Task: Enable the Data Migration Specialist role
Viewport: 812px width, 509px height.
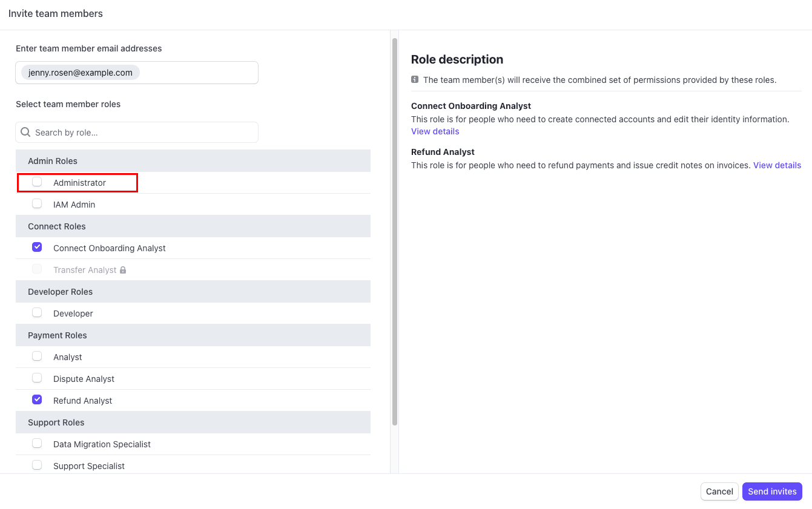Action: (x=37, y=444)
